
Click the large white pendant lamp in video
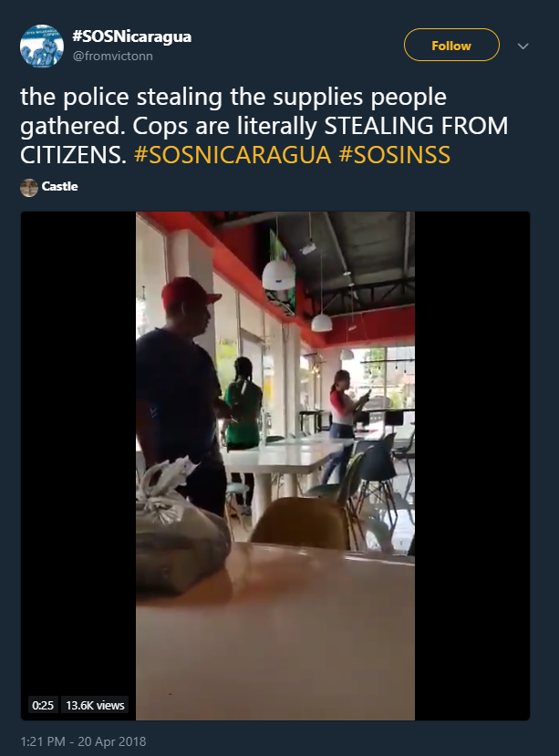pyautogui.click(x=278, y=274)
